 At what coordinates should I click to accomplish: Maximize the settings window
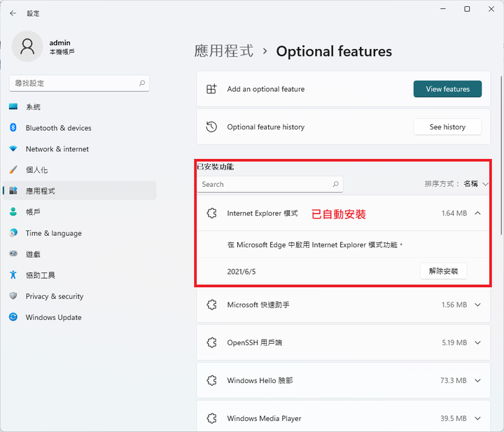[467, 9]
